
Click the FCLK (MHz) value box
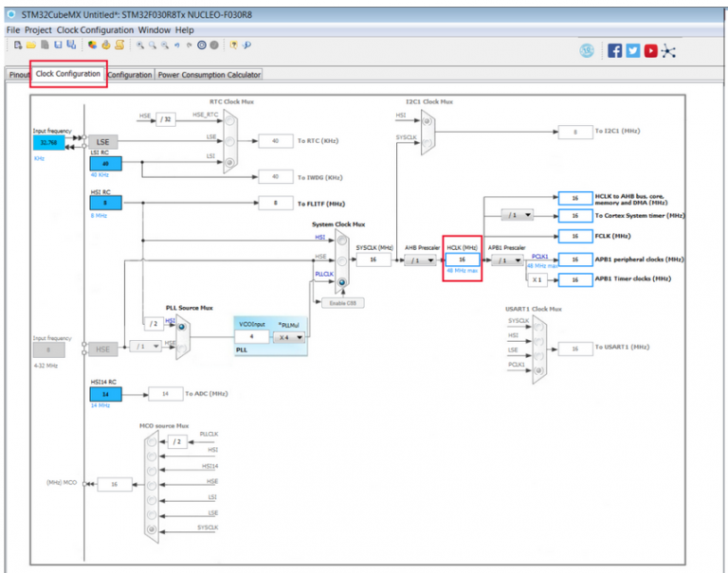coord(575,236)
